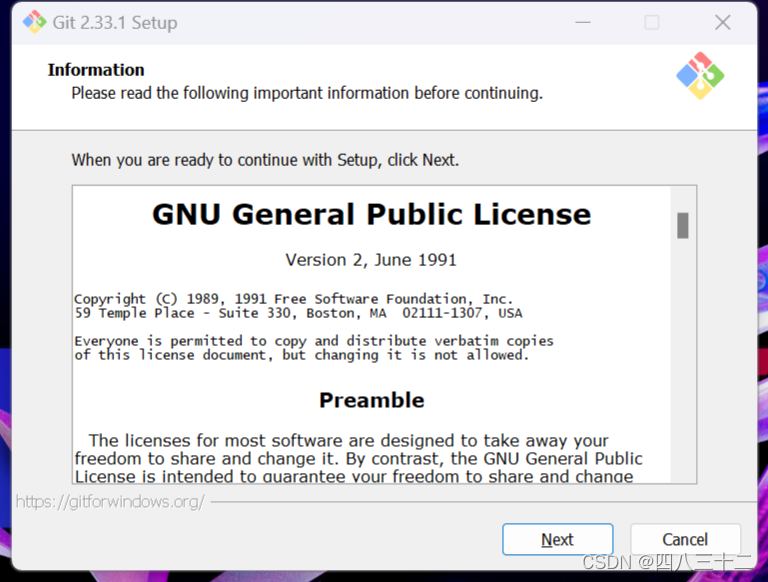Click the Git icon in title bar
The height and width of the screenshot is (582, 768).
coord(34,22)
